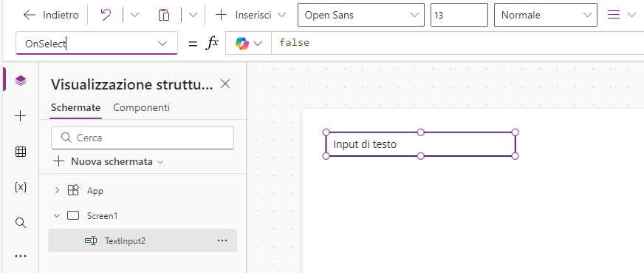Switch to the Schermate tab

click(x=75, y=108)
